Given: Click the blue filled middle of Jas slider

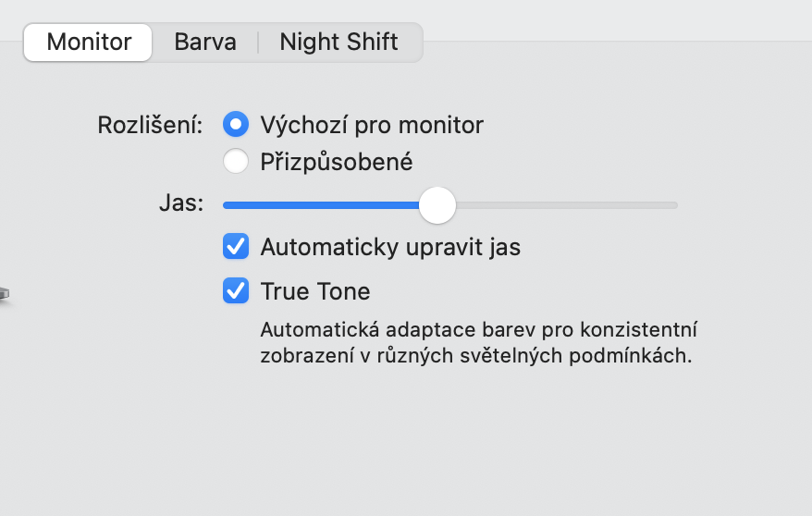Looking at the screenshot, I should [322, 204].
